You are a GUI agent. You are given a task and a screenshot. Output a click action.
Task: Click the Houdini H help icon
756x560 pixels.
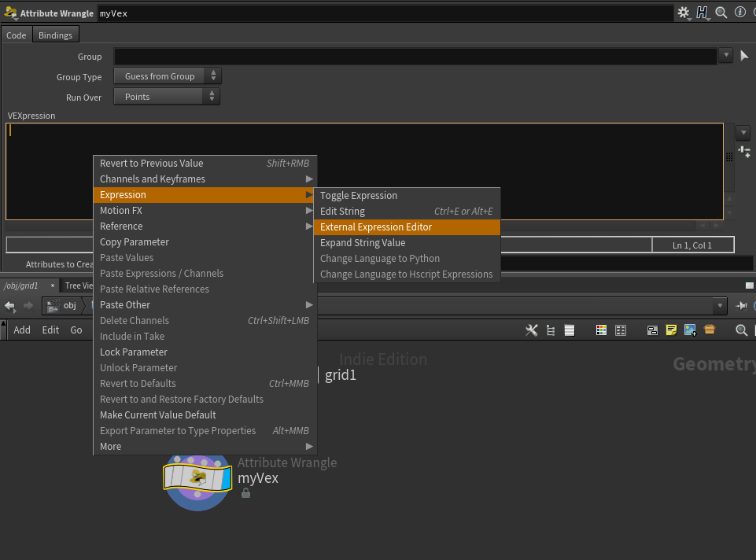pyautogui.click(x=703, y=13)
